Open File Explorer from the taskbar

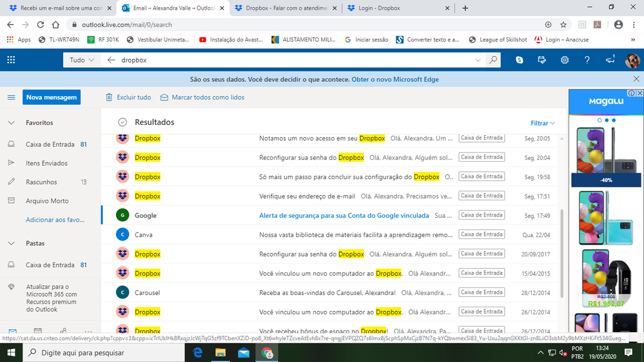[220, 352]
